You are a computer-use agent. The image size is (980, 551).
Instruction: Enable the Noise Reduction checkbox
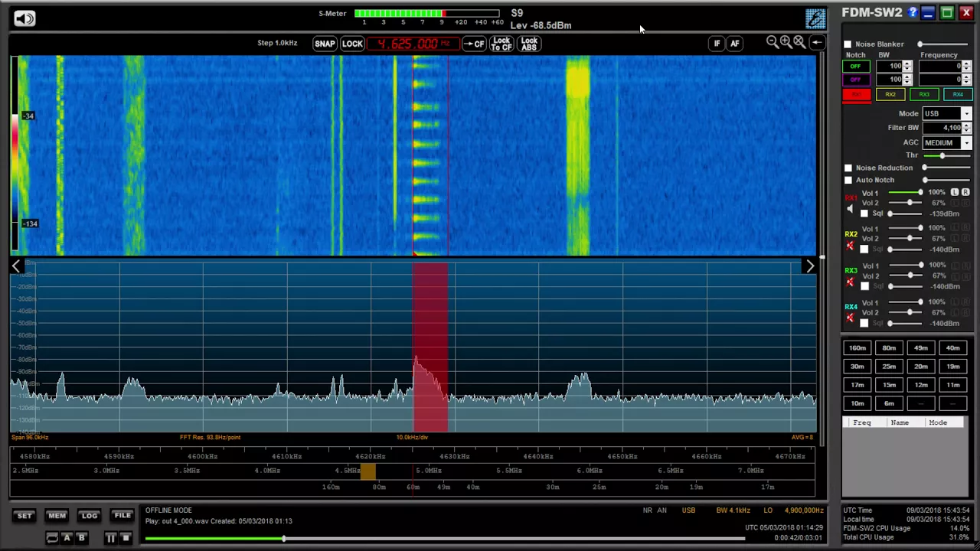[x=848, y=168]
